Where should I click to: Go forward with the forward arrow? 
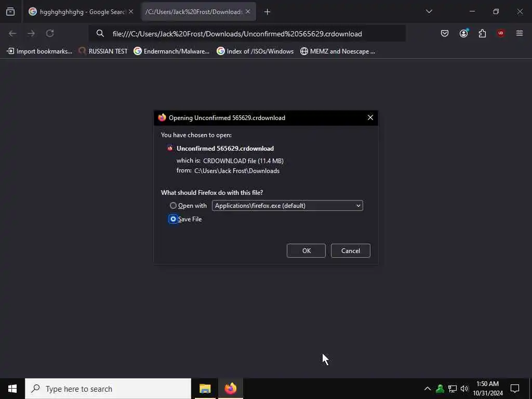31,33
